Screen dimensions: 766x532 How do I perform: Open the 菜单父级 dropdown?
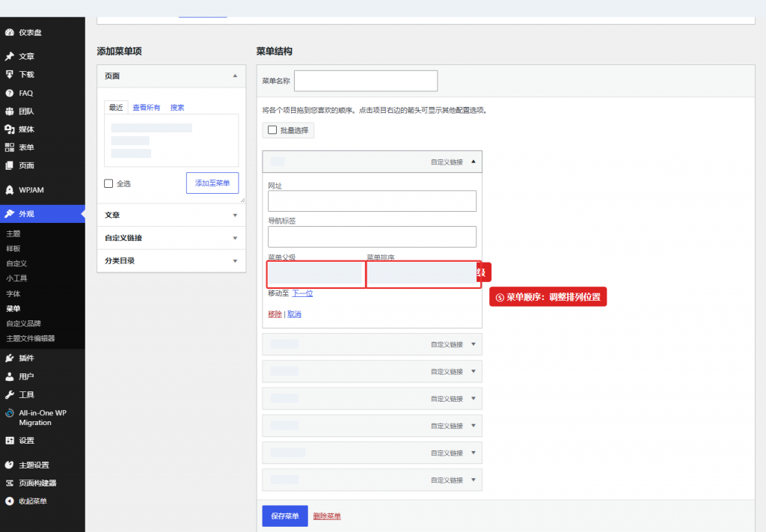(316, 274)
